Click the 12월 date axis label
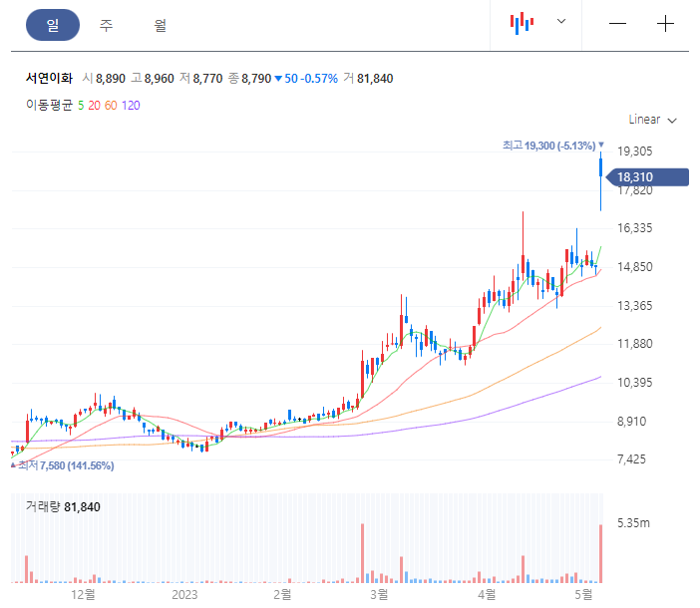This screenshot has height=608, width=700. [83, 595]
